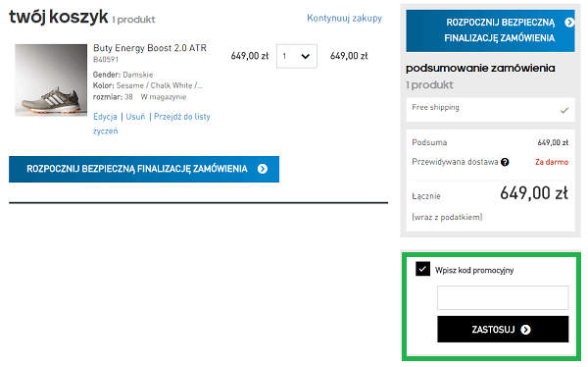Click the green checkmark beside Free shipping
The height and width of the screenshot is (367, 588).
[564, 111]
